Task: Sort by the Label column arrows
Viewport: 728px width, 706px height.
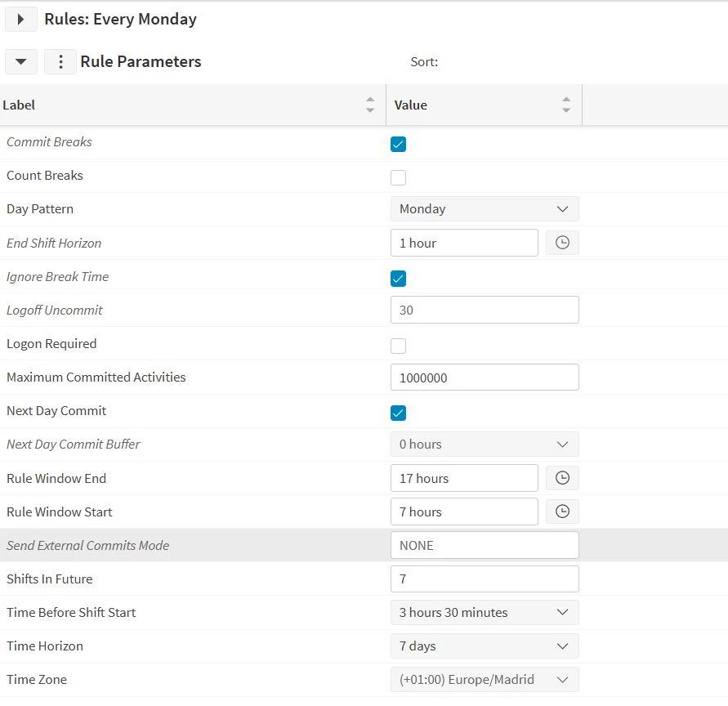Action: pyautogui.click(x=370, y=105)
